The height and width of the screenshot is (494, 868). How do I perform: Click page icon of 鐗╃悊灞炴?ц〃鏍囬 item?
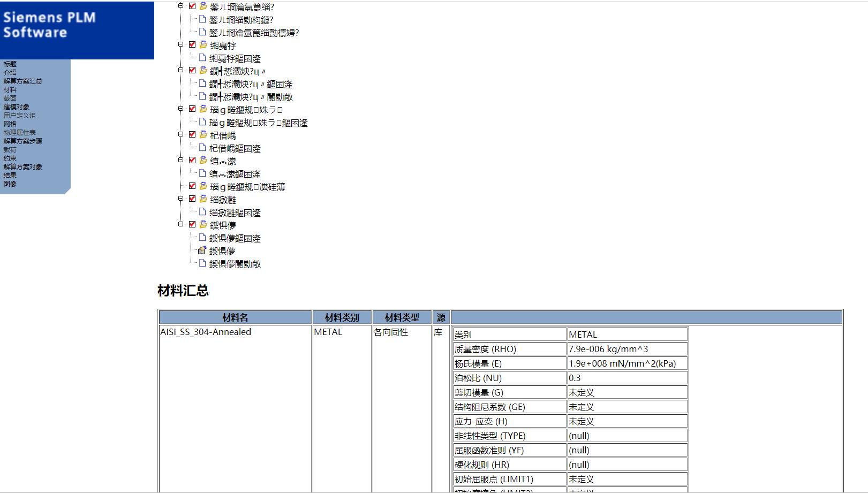(x=202, y=83)
